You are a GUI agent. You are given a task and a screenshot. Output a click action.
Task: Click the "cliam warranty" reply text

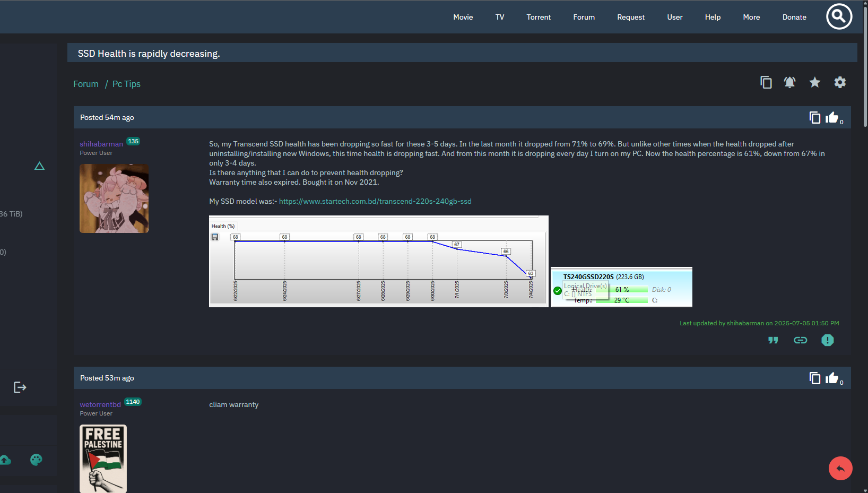point(234,404)
